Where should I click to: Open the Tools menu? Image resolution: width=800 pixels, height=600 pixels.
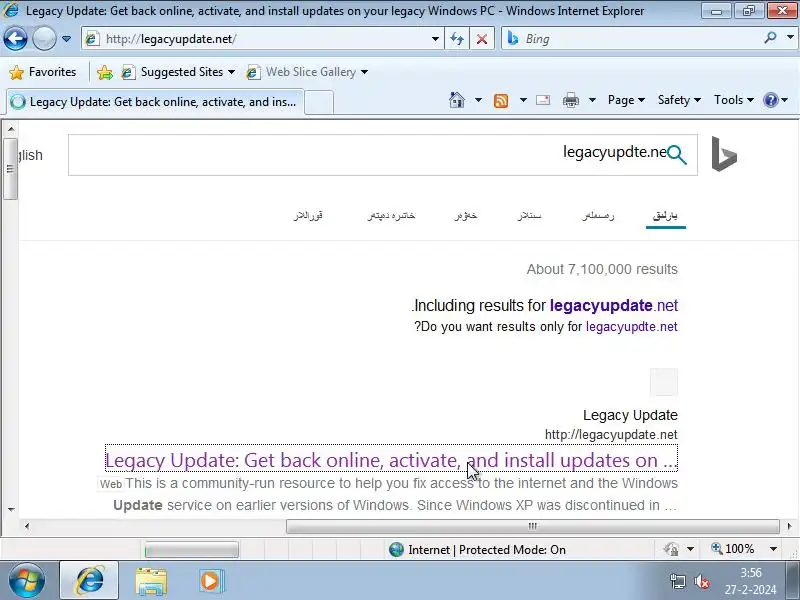click(x=733, y=100)
